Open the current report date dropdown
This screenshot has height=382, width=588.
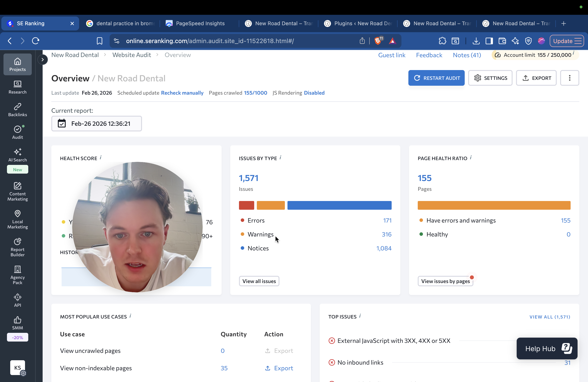[x=96, y=124]
